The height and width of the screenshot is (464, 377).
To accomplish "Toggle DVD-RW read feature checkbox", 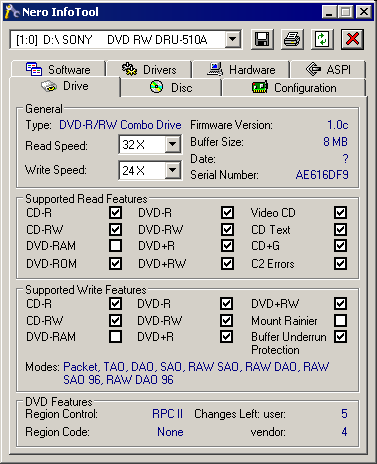I will (227, 229).
